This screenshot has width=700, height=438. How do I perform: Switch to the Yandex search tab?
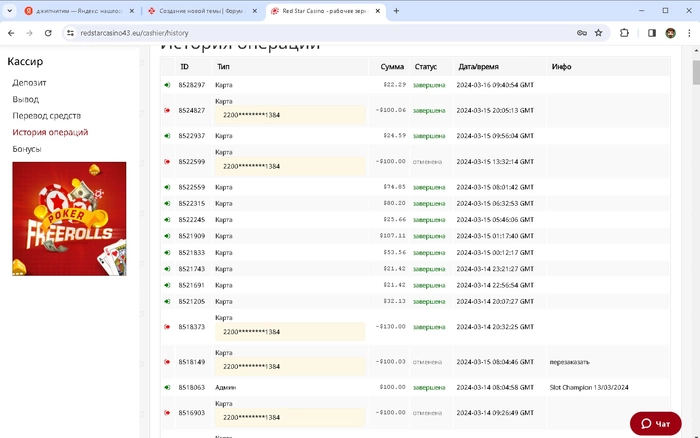[75, 10]
